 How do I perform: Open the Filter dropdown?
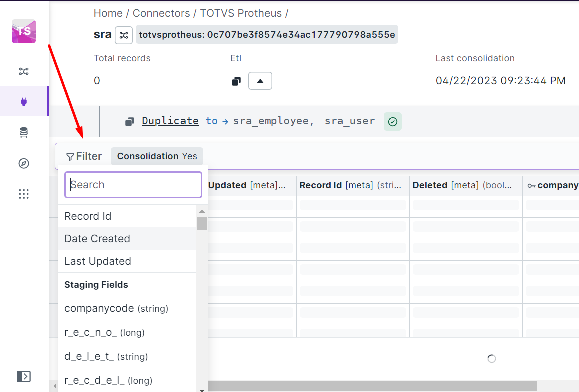point(84,156)
